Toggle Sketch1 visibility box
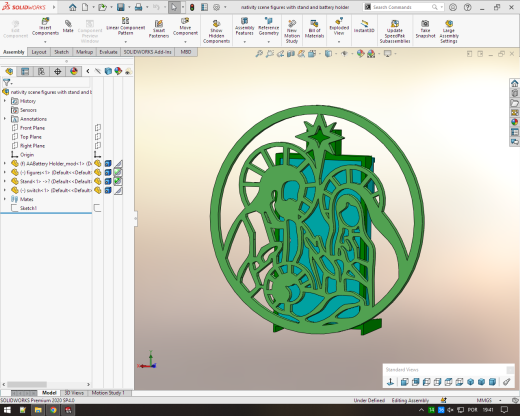The height and width of the screenshot is (416, 520). [97, 208]
